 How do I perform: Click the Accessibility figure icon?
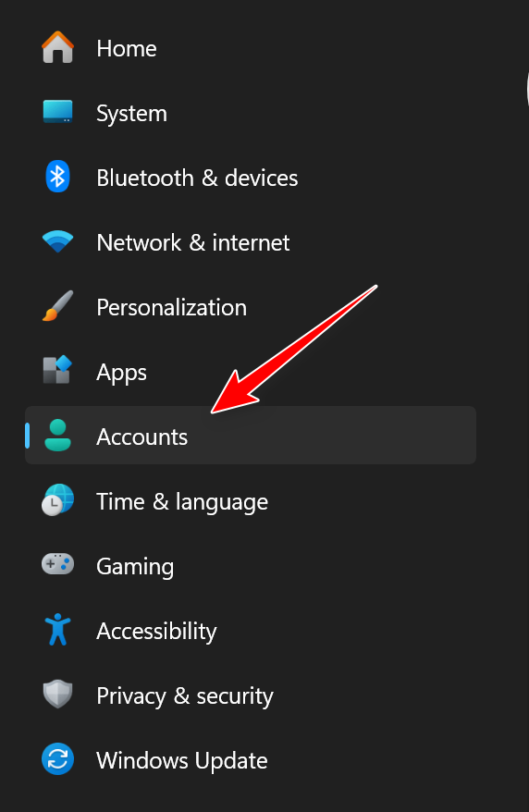[57, 630]
